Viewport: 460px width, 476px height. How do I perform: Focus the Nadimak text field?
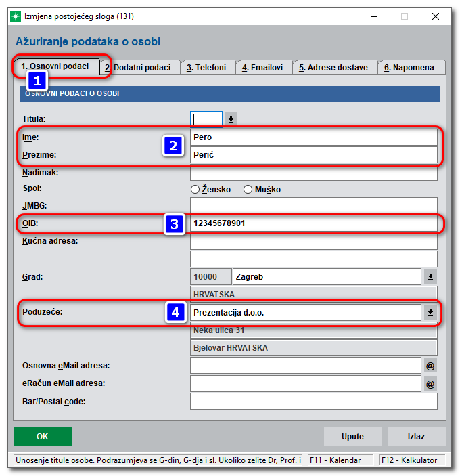point(313,173)
